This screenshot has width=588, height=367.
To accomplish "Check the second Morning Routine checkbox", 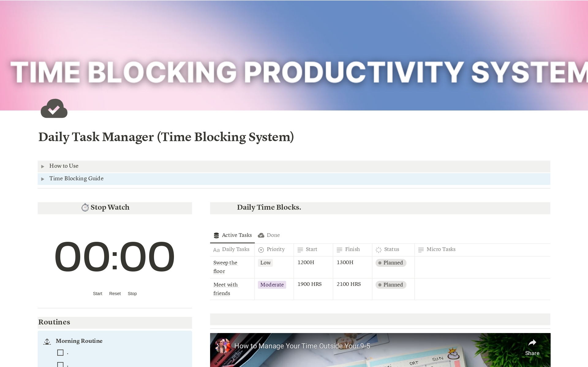I will pos(60,364).
